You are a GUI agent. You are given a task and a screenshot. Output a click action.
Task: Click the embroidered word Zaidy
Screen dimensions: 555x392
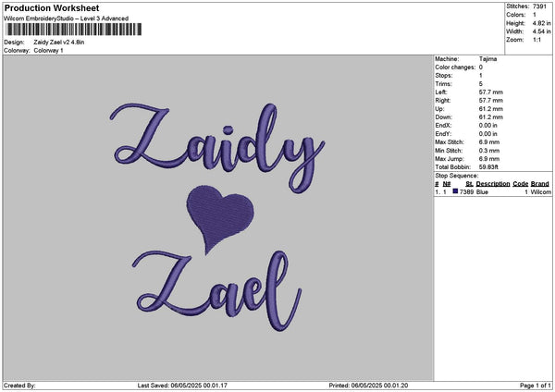217,148
